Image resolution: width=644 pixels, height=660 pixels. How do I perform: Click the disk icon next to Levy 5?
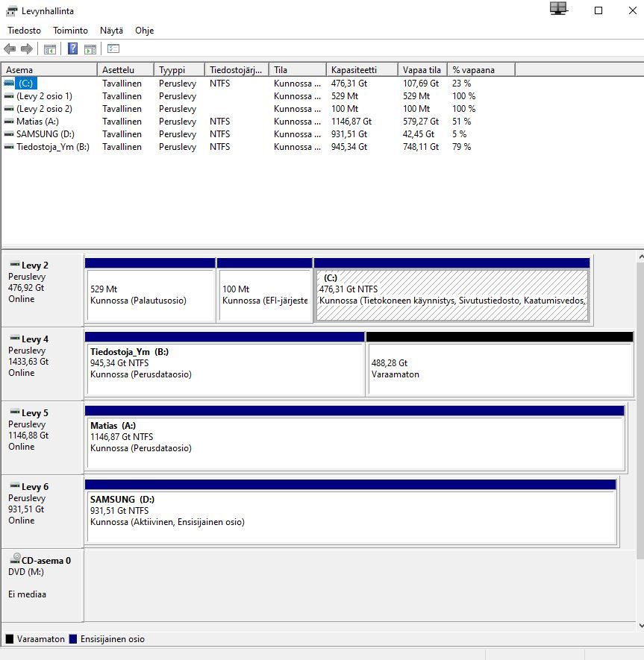15,412
